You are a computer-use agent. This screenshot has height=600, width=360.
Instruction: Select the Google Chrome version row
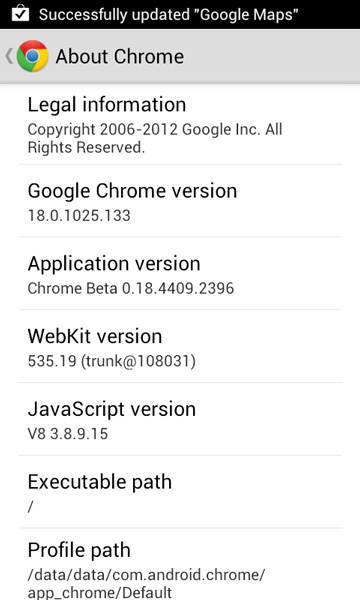pos(180,201)
